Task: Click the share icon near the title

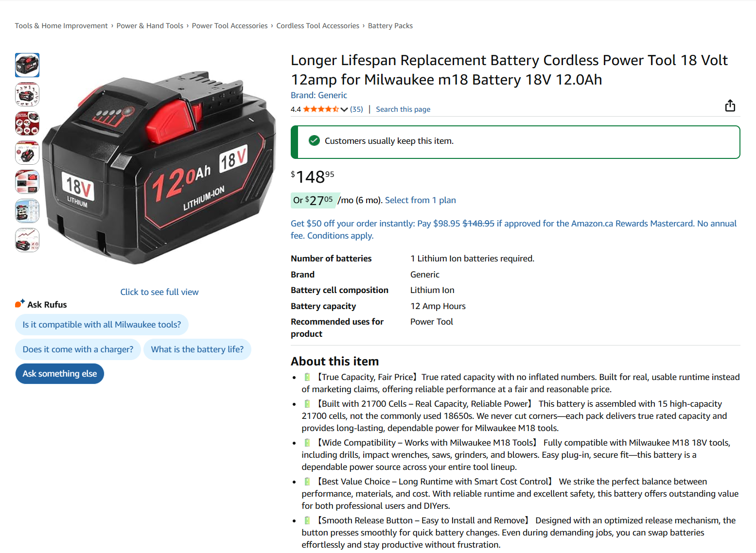Action: 730,105
